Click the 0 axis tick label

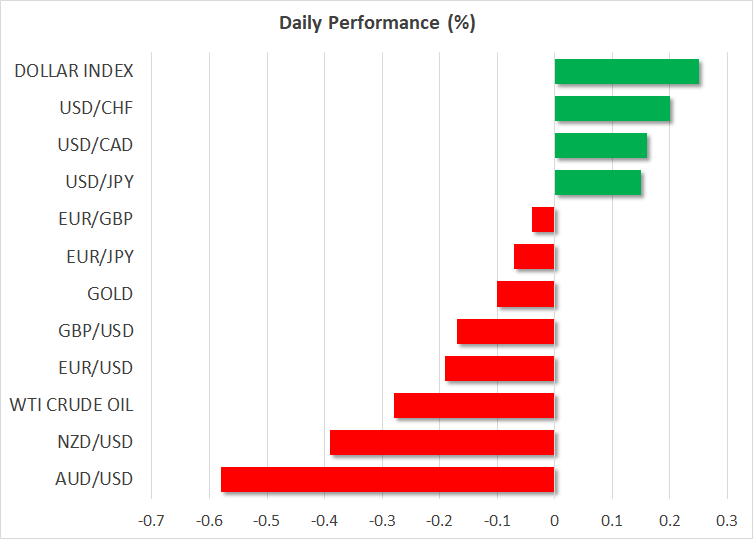click(554, 521)
